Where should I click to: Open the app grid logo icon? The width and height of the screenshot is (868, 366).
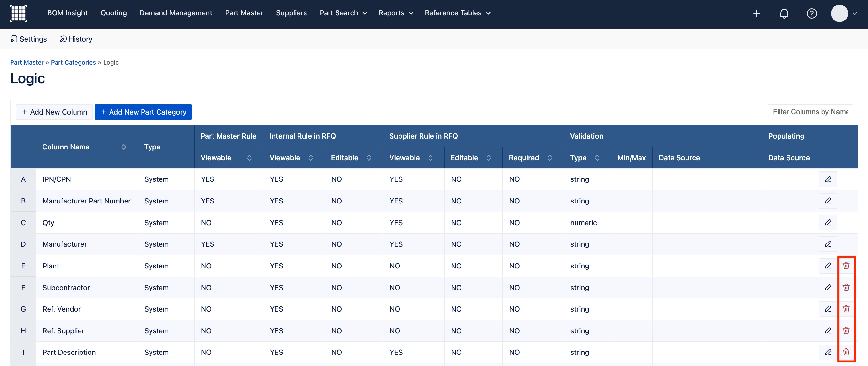(18, 13)
